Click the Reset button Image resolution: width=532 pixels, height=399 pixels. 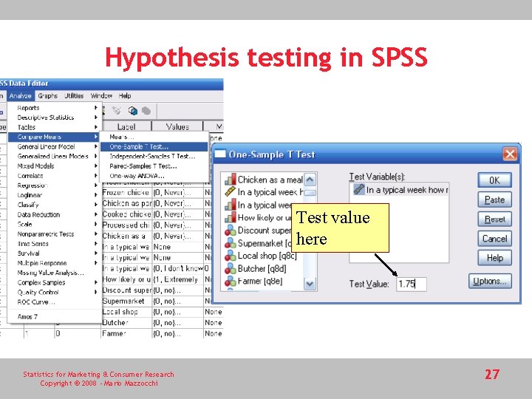(494, 219)
